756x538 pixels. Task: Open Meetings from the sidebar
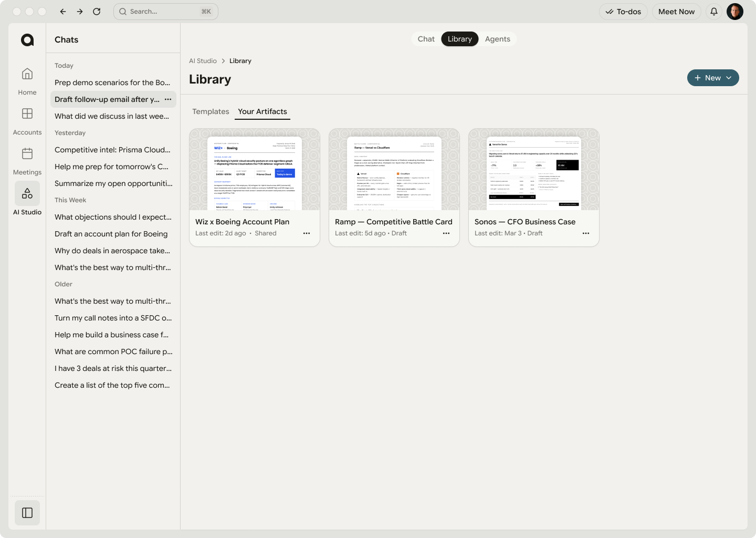27,161
